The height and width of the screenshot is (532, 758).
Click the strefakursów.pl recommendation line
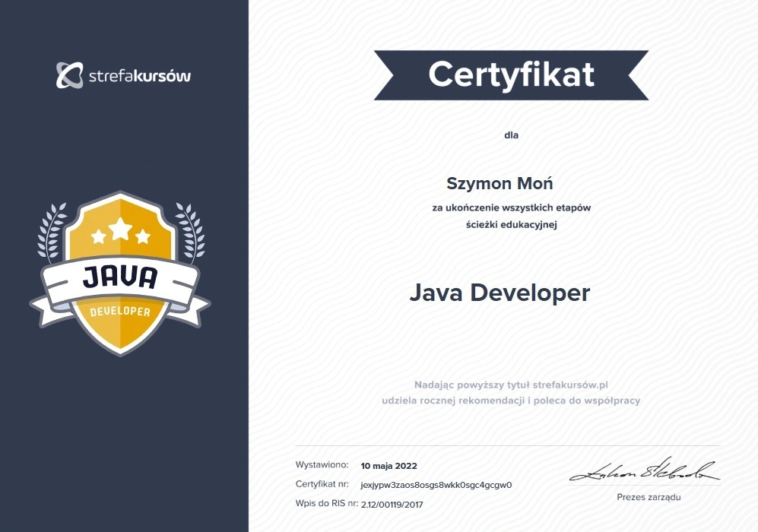(511, 385)
